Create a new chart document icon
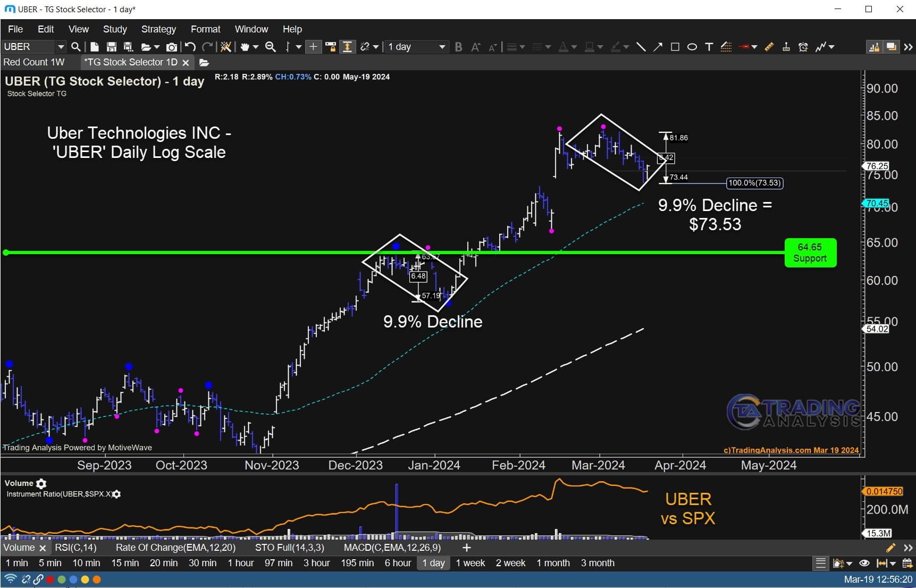The image size is (916, 588). click(95, 47)
